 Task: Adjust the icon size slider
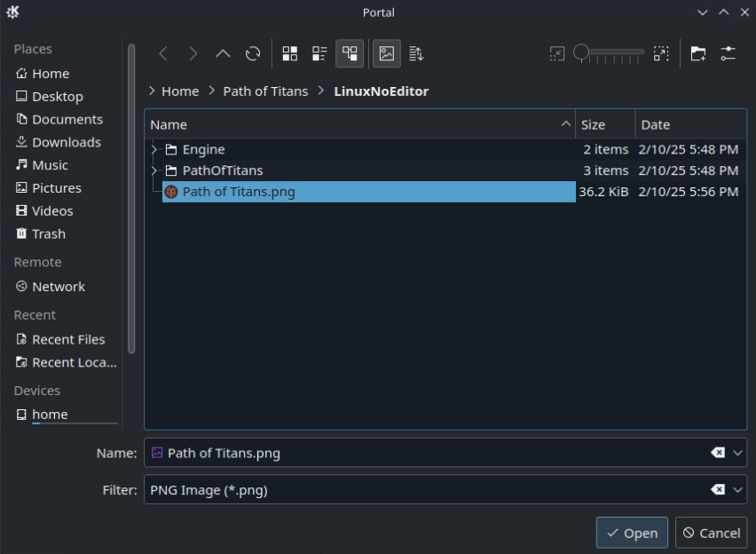(609, 52)
